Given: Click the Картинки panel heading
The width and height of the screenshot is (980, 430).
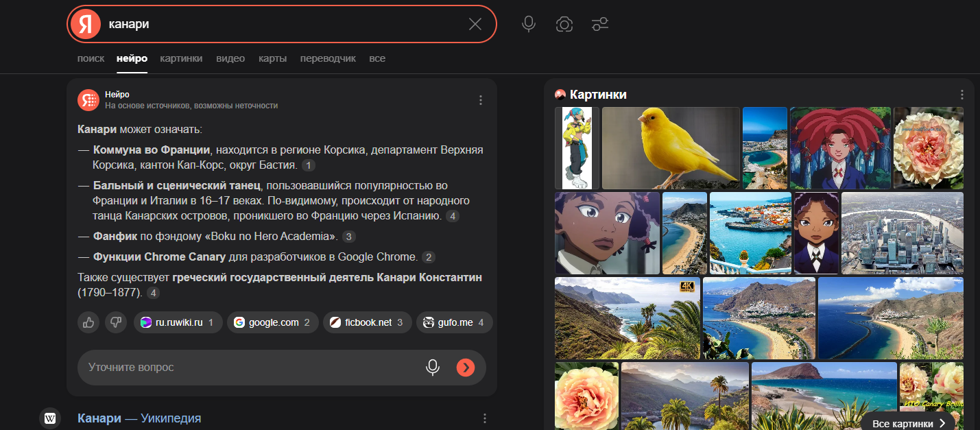Looking at the screenshot, I should click(598, 95).
